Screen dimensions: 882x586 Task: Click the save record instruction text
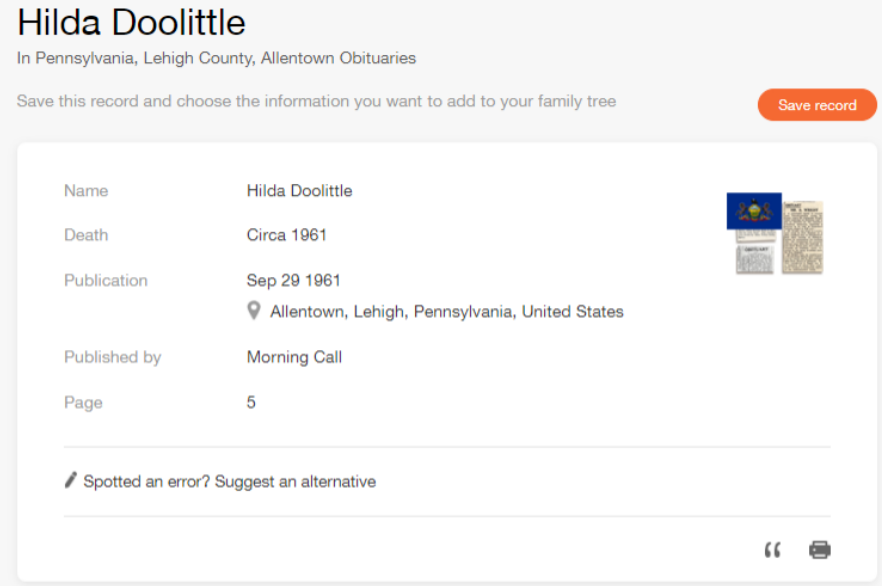[x=316, y=101]
